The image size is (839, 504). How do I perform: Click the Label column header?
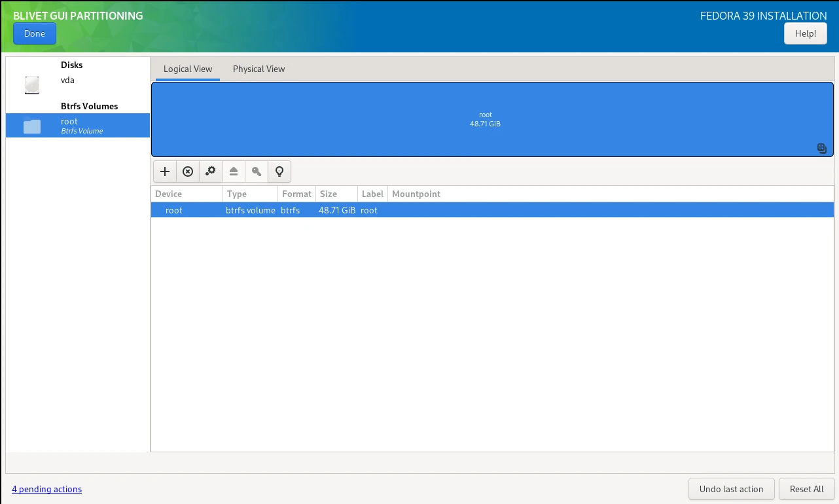point(372,194)
